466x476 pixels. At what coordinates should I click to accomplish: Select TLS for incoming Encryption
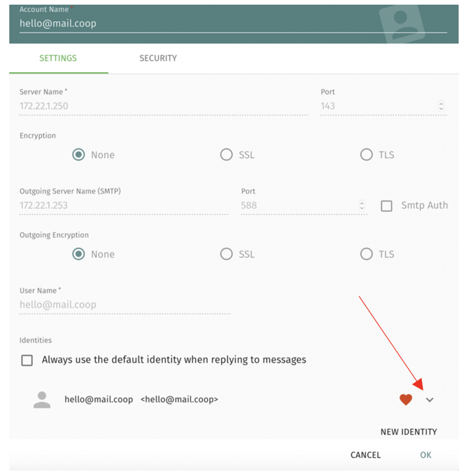click(x=366, y=154)
